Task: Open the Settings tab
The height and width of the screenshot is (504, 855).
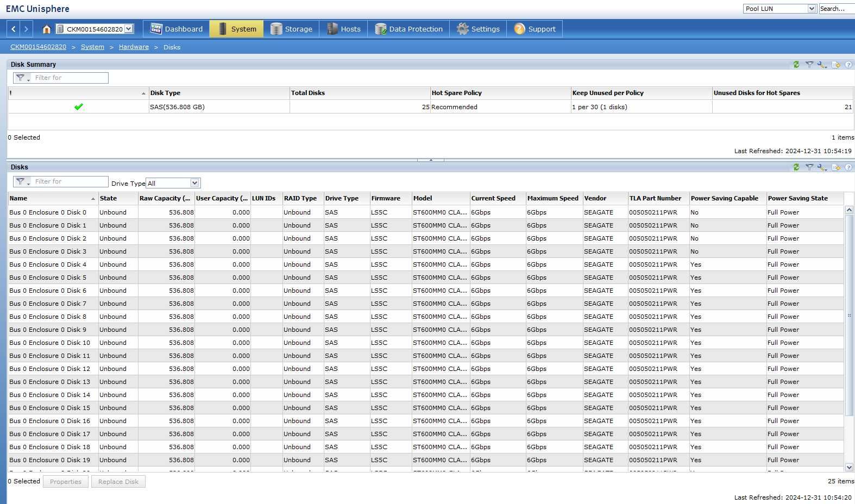Action: [478, 29]
